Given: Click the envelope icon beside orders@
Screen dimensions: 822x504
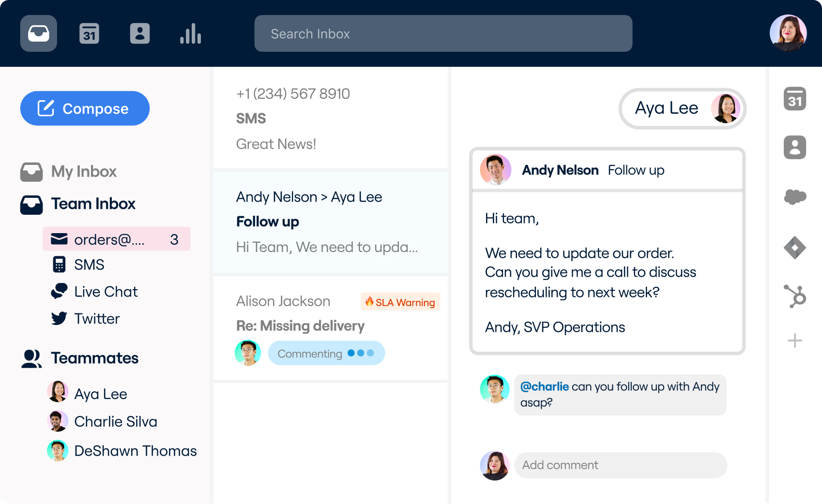Looking at the screenshot, I should coord(59,239).
